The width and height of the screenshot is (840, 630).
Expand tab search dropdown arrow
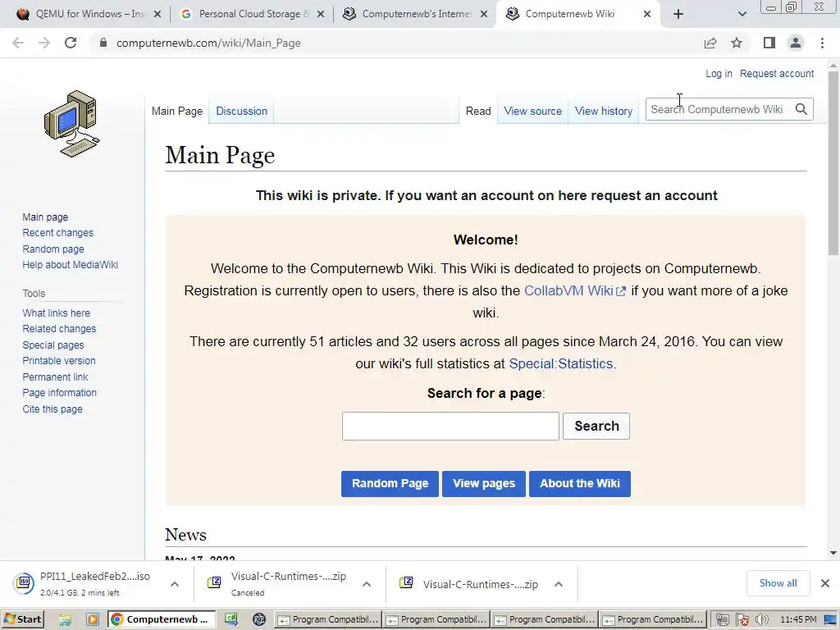coord(742,14)
